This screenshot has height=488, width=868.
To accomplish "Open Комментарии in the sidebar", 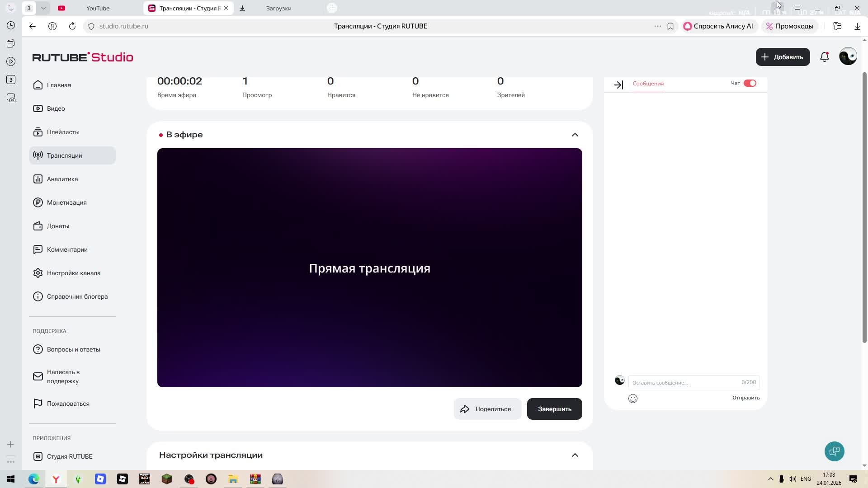I will pos(67,249).
